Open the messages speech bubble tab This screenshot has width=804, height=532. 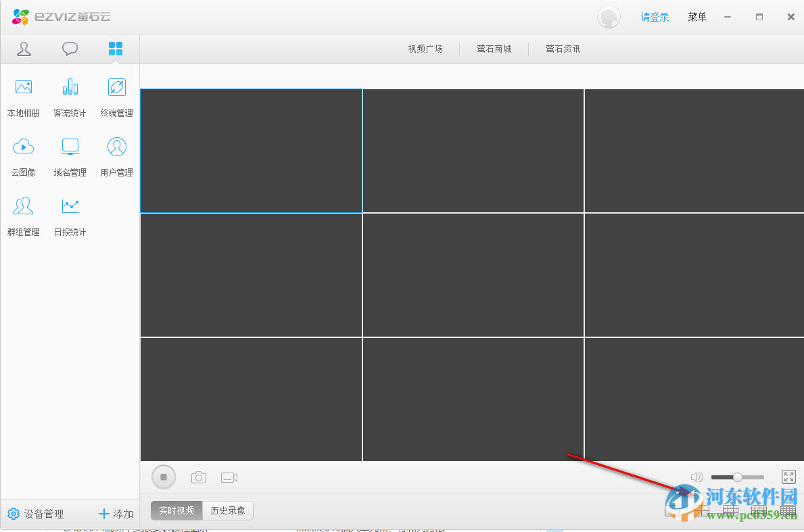[x=70, y=49]
